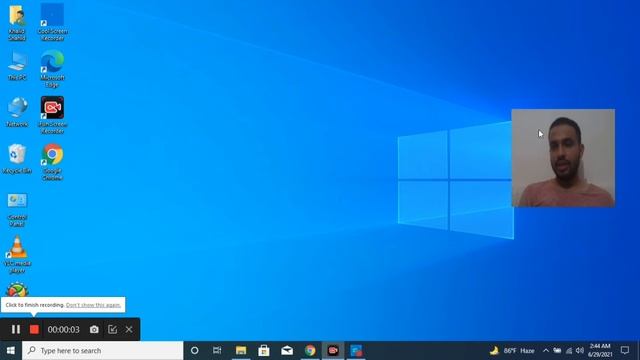Click the "Don't show this again" link

tap(93, 305)
